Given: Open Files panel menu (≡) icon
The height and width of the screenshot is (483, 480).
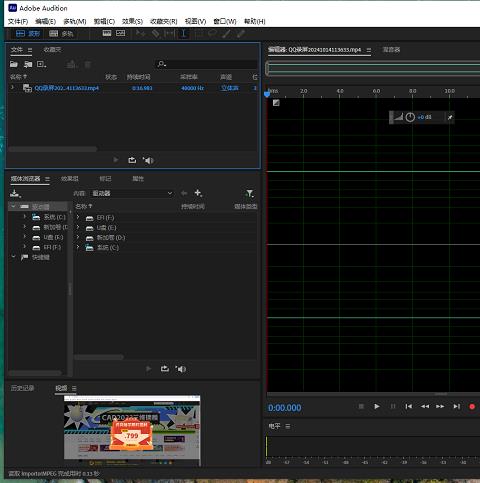Looking at the screenshot, I should [30, 50].
